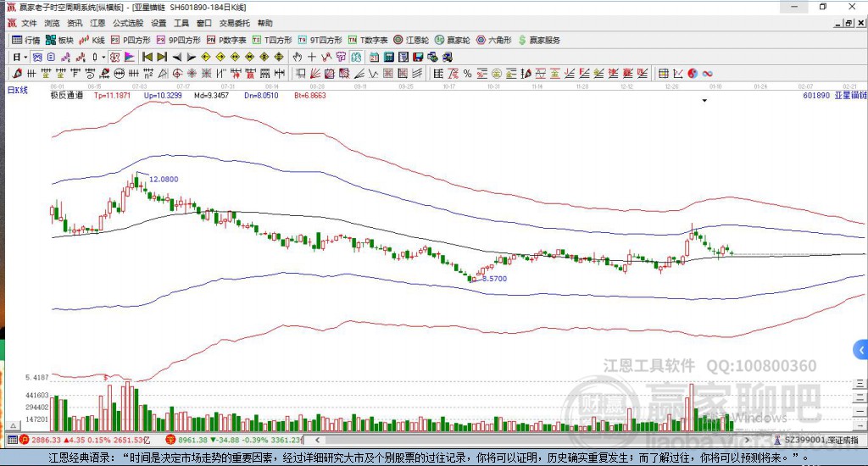
Task: Click the small black triangle date marker
Action: click(704, 101)
